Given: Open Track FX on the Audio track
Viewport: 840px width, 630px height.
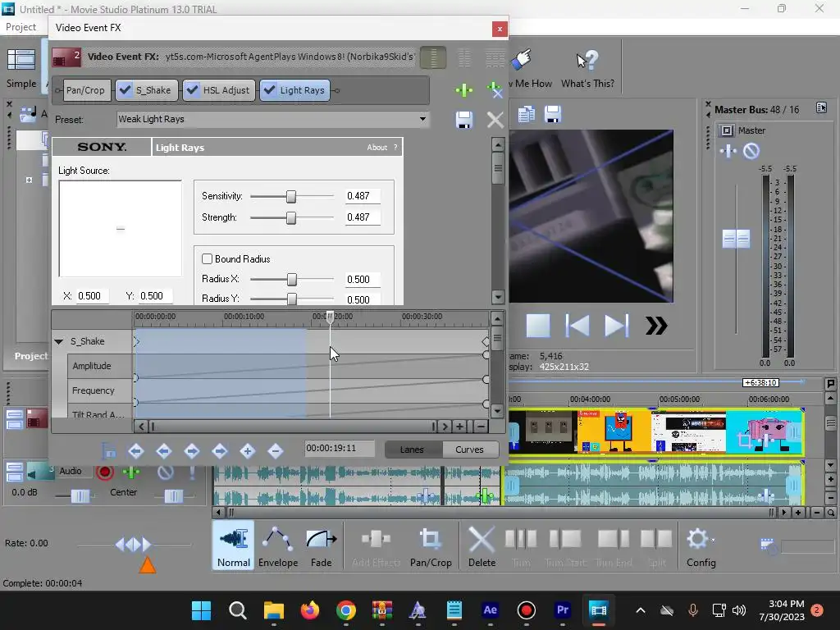Looking at the screenshot, I should pyautogui.click(x=130, y=472).
